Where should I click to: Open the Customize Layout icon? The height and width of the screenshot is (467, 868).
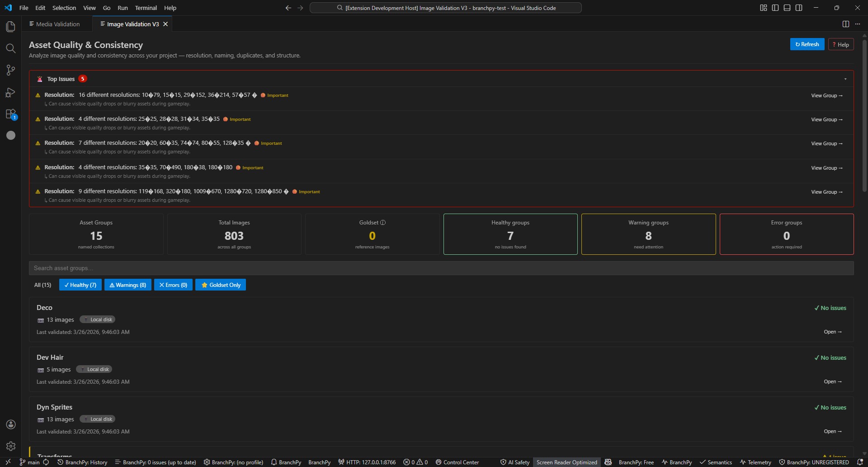[x=764, y=8]
